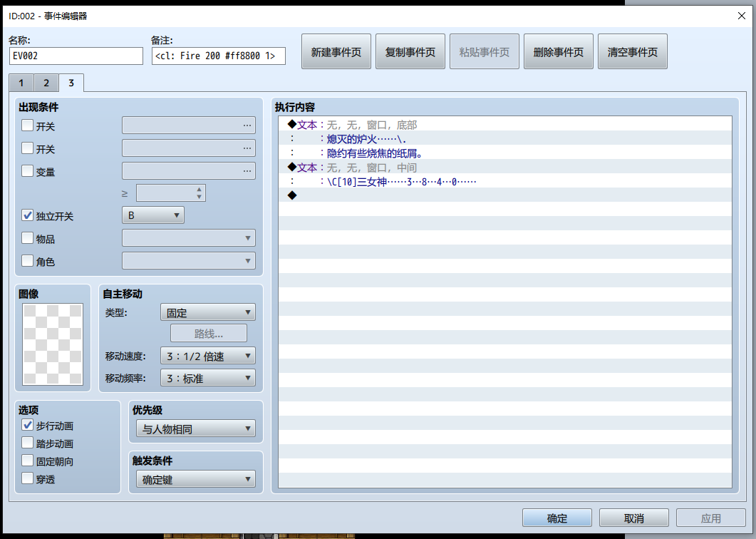Select the line 隐约有些烧焦的纸屑。
The height and width of the screenshot is (539, 756).
[504, 153]
